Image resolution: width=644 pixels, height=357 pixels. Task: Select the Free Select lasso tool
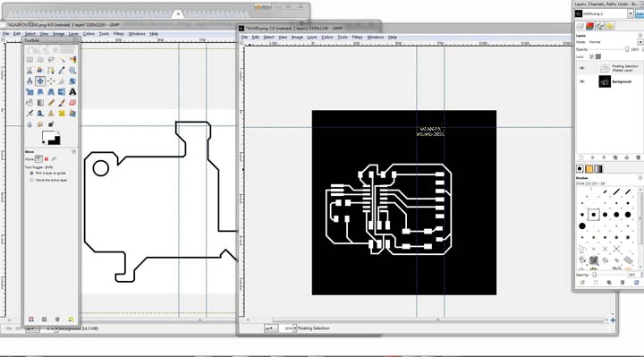click(x=51, y=60)
